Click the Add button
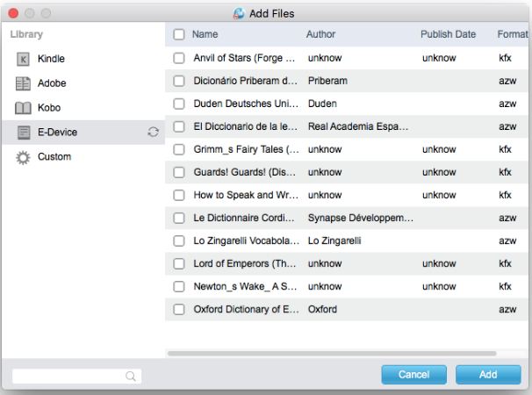This screenshot has width=532, height=395. coord(488,375)
